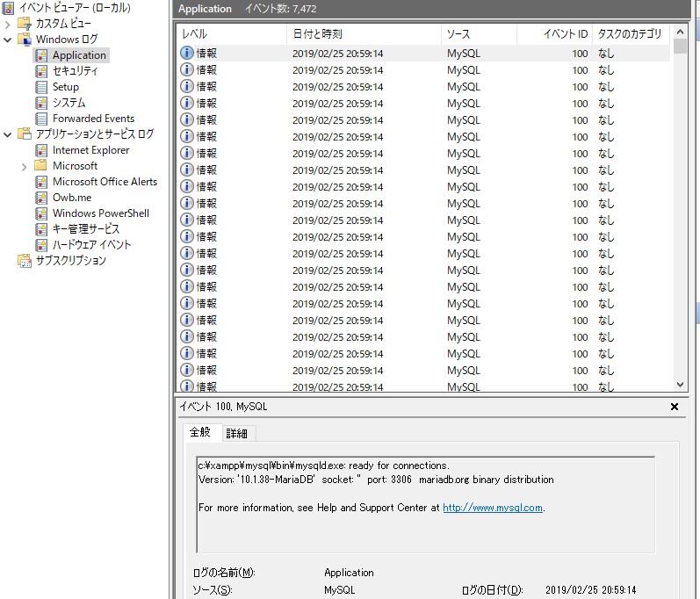Viewport: 700px width, 599px height.
Task: Sort by the 日付と時刻 column header
Action: [x=364, y=34]
